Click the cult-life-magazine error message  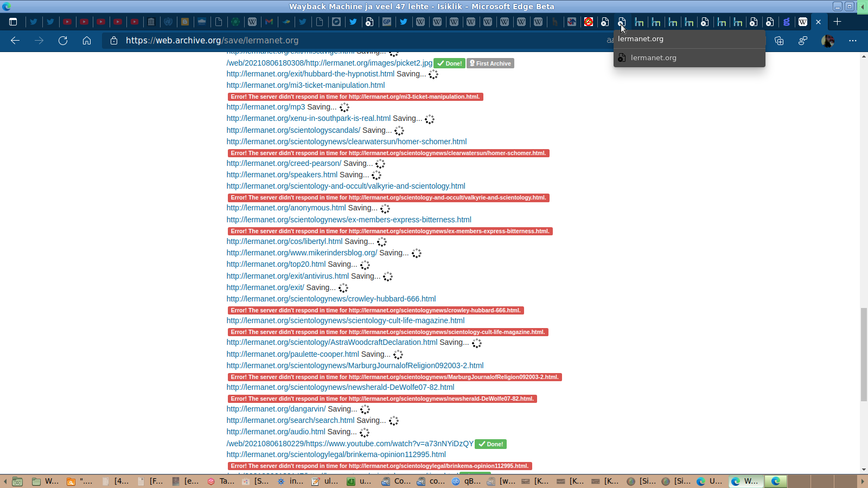coord(388,332)
